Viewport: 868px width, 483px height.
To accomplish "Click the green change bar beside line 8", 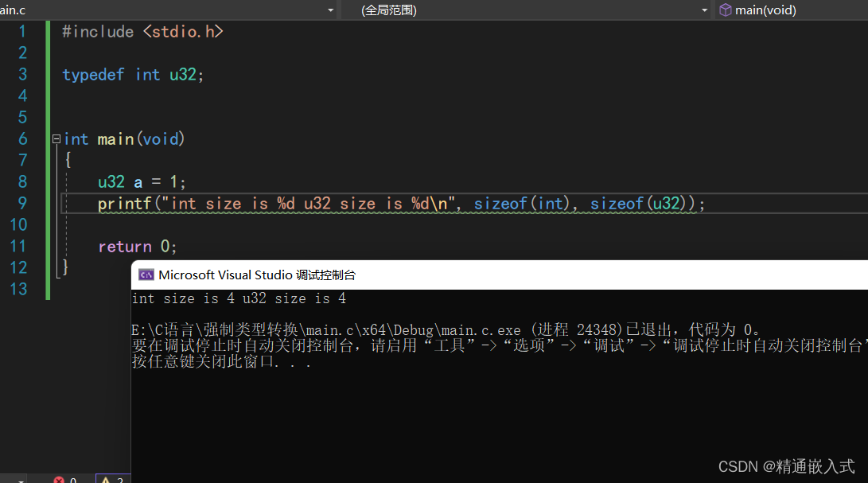I will click(x=49, y=181).
